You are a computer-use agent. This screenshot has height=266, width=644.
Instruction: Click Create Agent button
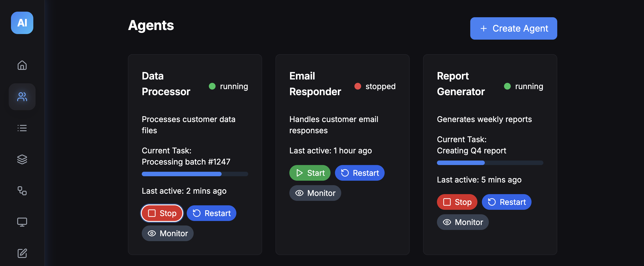pos(513,28)
